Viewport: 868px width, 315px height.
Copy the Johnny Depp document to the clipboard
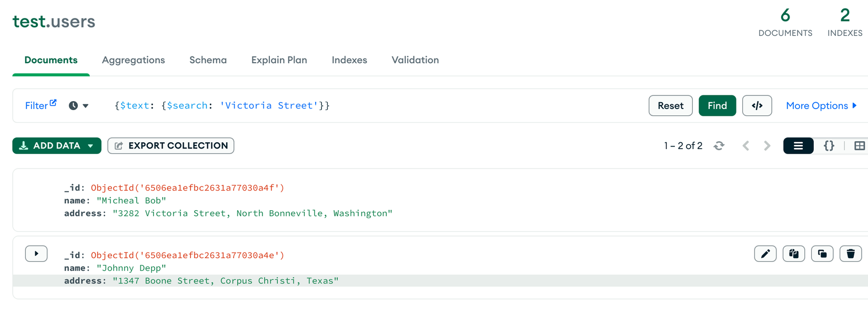793,254
